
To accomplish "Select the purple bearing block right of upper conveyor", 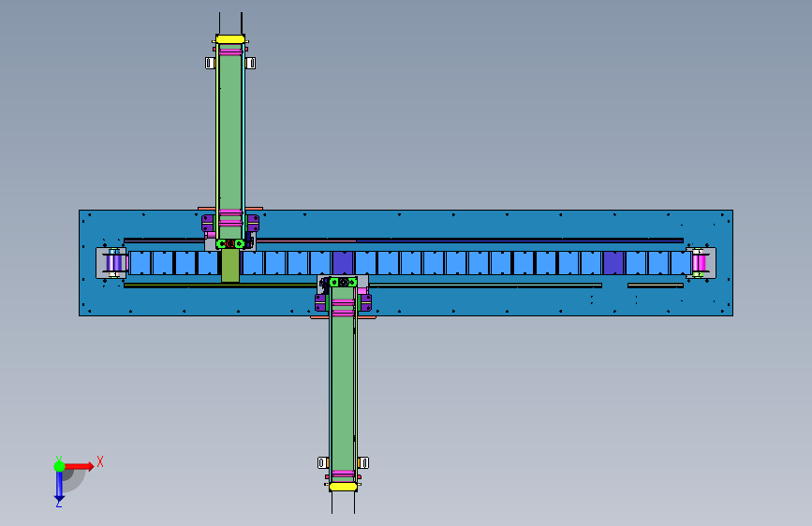I will pos(253,224).
